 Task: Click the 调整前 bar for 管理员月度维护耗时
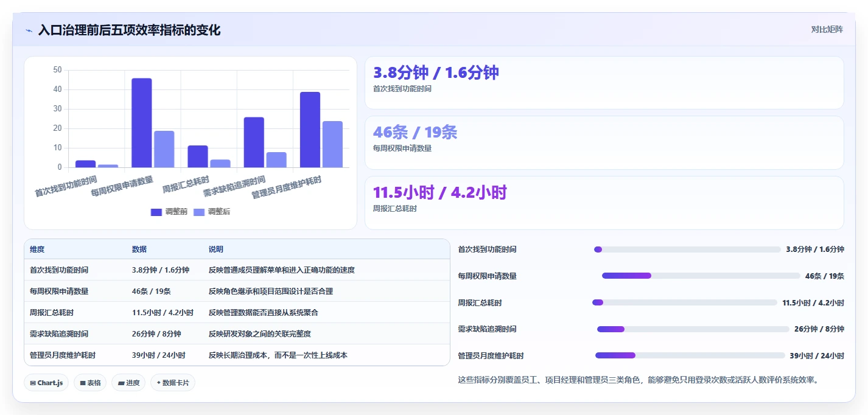click(310, 130)
